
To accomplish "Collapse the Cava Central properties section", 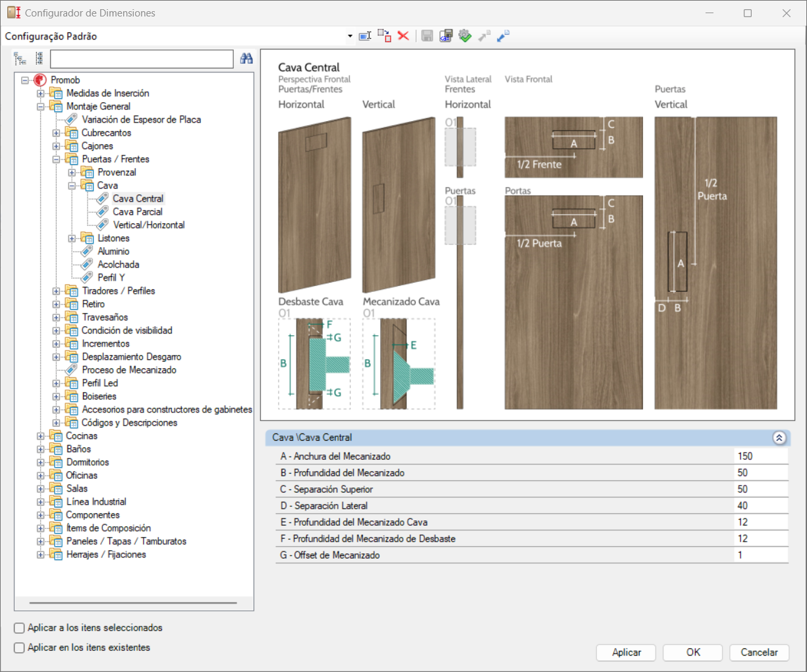I will 779,437.
